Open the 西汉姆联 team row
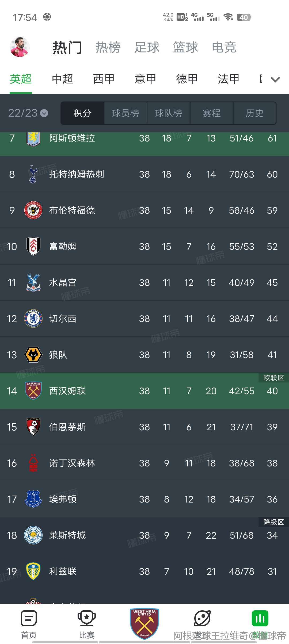The width and height of the screenshot is (289, 644). point(144,391)
